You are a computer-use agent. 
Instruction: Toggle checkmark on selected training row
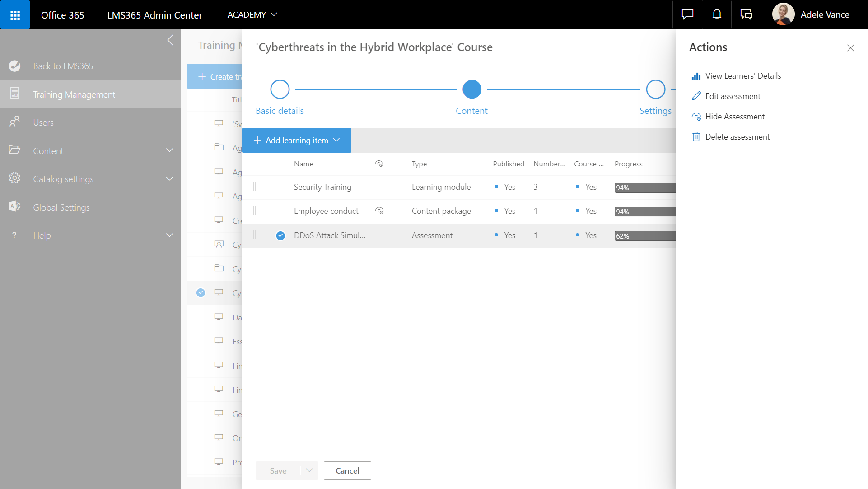click(201, 292)
